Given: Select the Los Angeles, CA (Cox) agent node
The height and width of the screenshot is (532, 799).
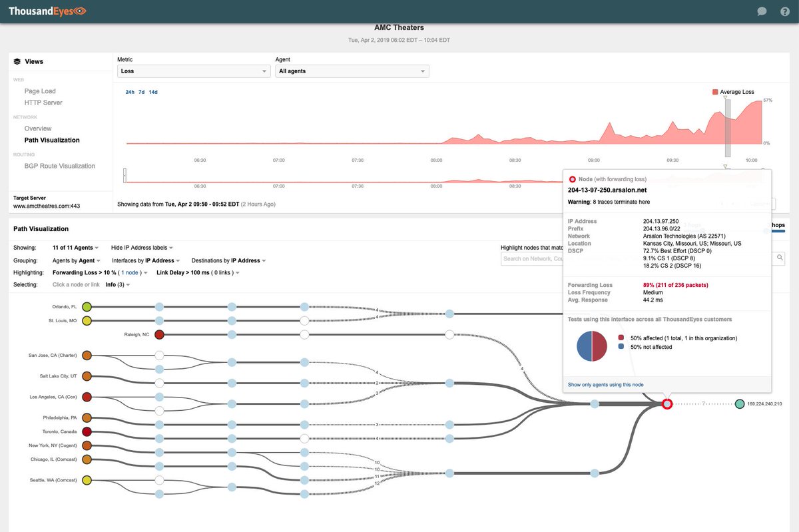Looking at the screenshot, I should coord(87,397).
